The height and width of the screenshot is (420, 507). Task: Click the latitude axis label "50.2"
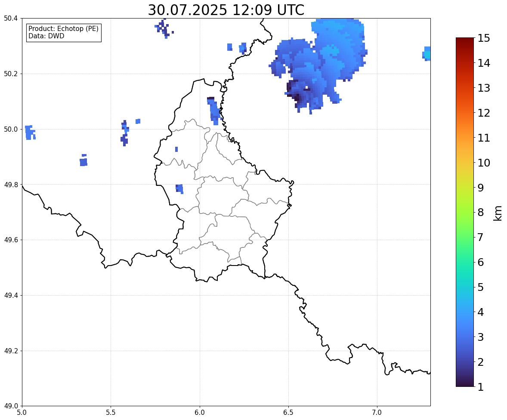point(10,74)
